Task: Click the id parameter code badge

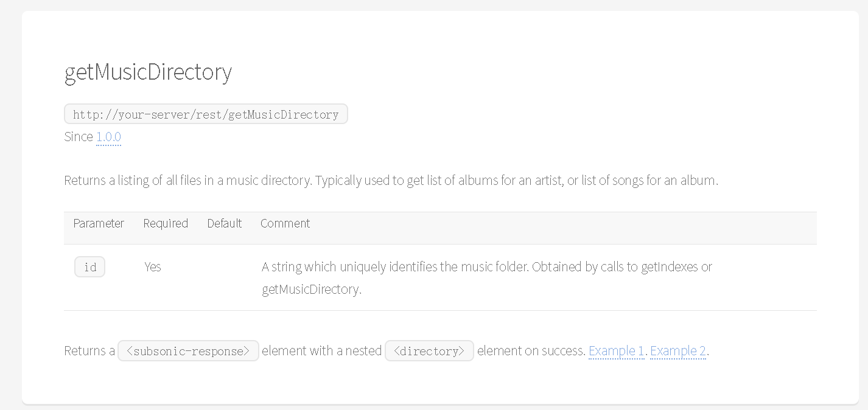Action: coord(90,267)
